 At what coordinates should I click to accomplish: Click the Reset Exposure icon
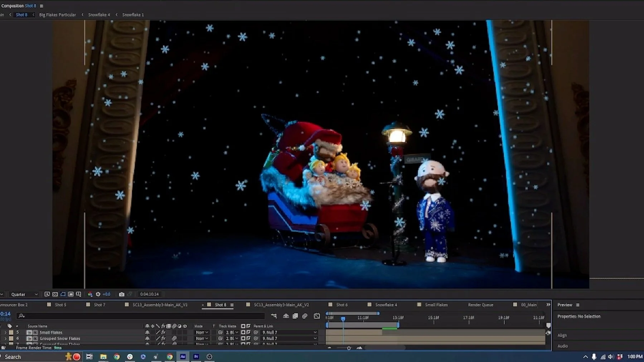pyautogui.click(x=98, y=294)
